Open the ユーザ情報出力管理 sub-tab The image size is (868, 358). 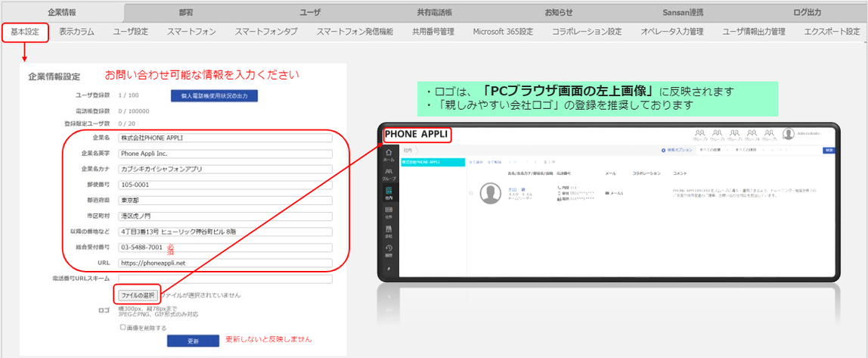pos(753,32)
